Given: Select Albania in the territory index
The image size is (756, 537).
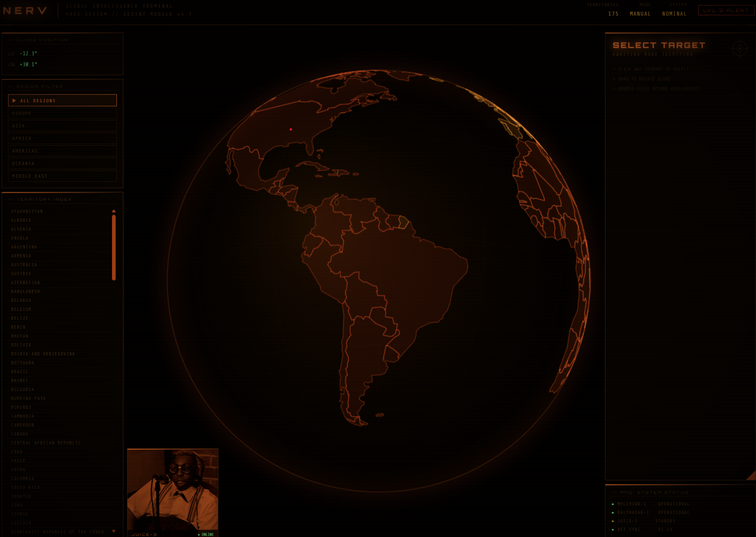Looking at the screenshot, I should click(59, 220).
